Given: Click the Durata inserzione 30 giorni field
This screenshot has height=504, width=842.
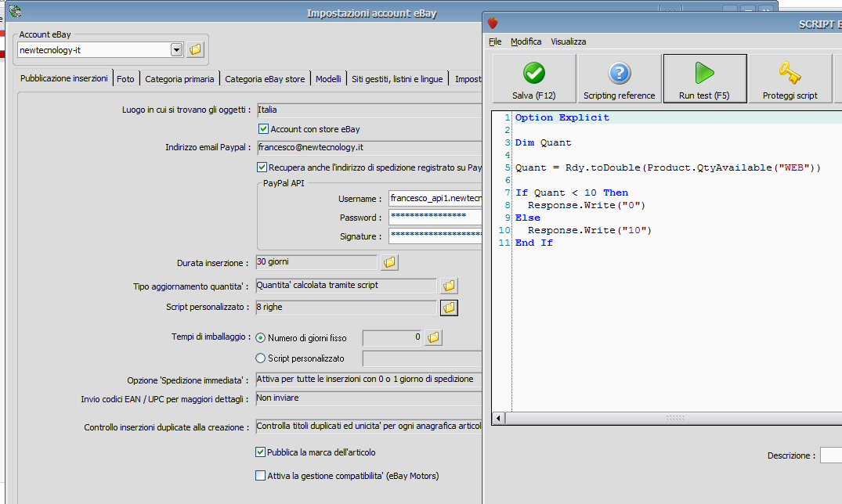Looking at the screenshot, I should pyautogui.click(x=316, y=262).
